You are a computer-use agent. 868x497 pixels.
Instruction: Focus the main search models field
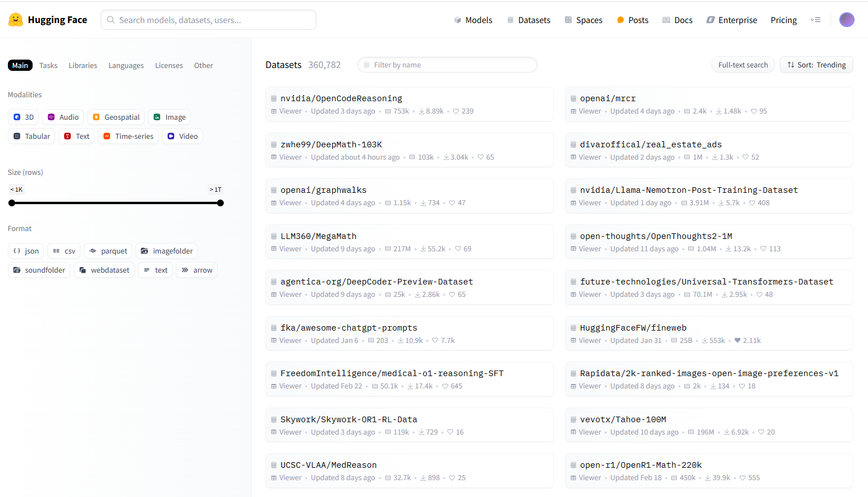point(209,20)
